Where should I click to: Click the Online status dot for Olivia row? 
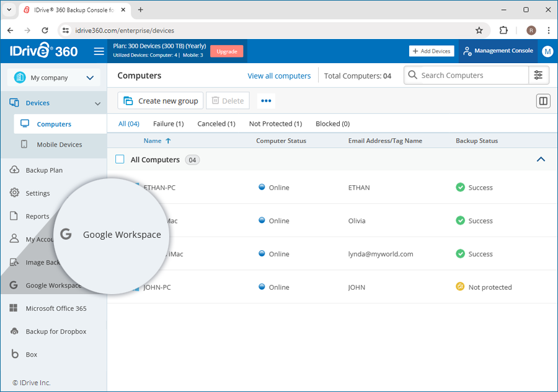click(x=262, y=220)
